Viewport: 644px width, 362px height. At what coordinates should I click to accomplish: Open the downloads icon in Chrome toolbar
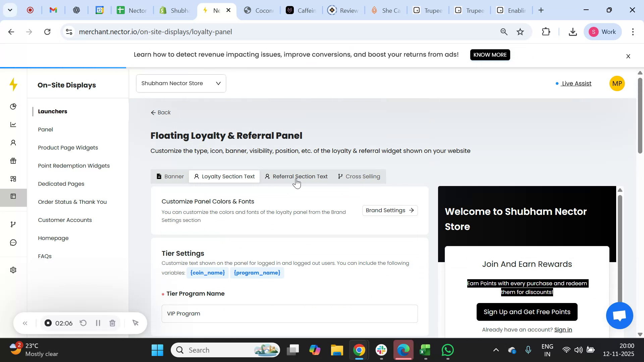pyautogui.click(x=573, y=32)
